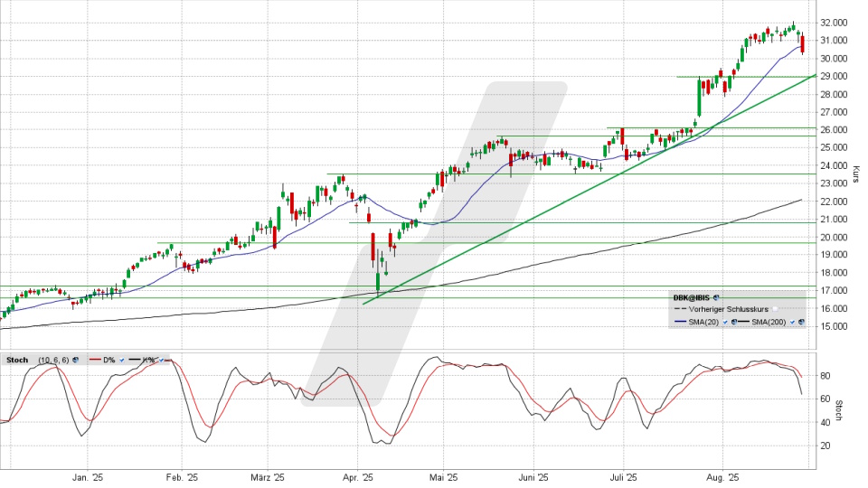
Task: Click the D% legend label
Action: click(109, 360)
